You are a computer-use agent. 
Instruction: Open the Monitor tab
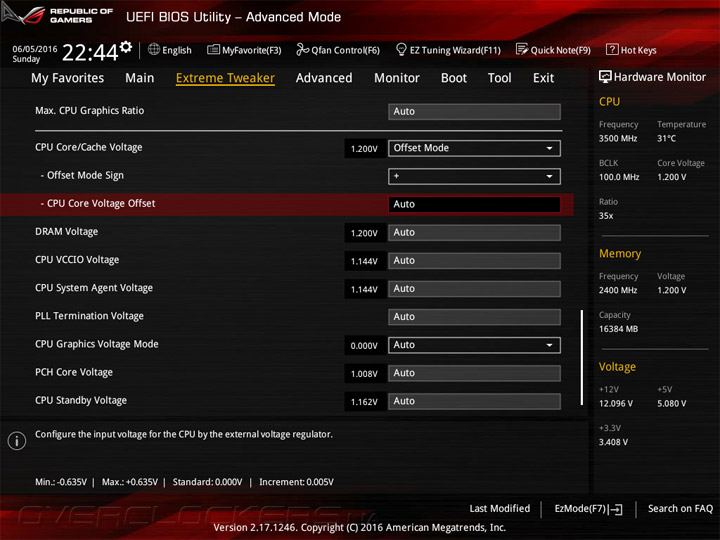397,78
